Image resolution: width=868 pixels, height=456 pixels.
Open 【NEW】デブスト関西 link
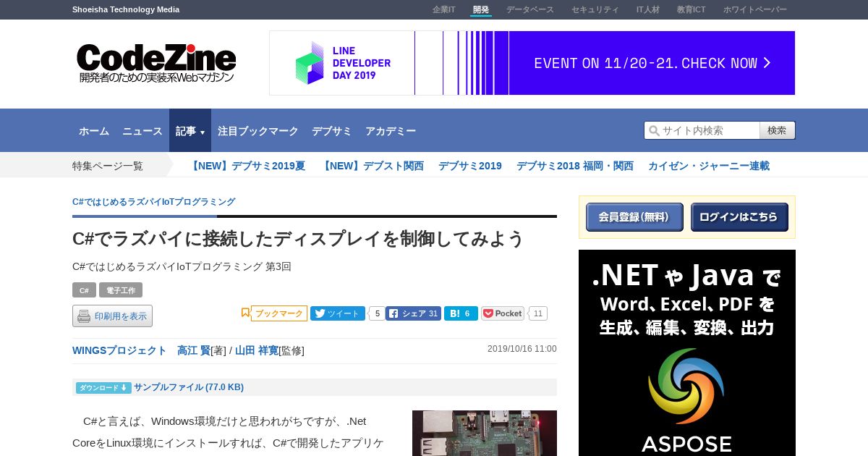click(372, 166)
